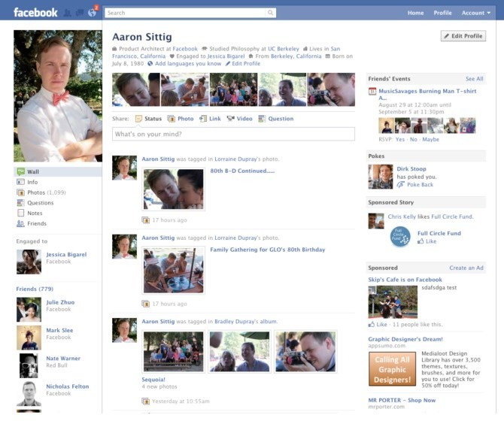Image resolution: width=504 pixels, height=421 pixels.
Task: Click Create an Ad link
Action: point(466,268)
